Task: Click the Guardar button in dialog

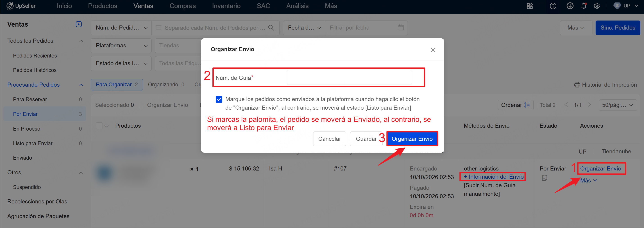Action: [x=366, y=139]
